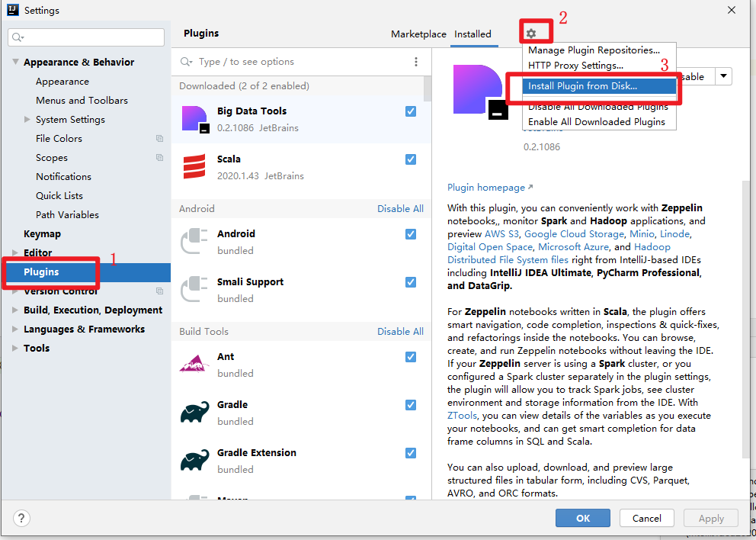Open the ZTools link
The height and width of the screenshot is (540, 756).
(462, 416)
